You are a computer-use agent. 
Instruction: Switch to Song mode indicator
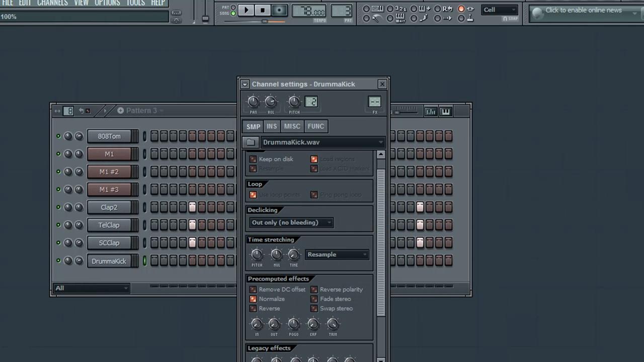[x=233, y=14]
